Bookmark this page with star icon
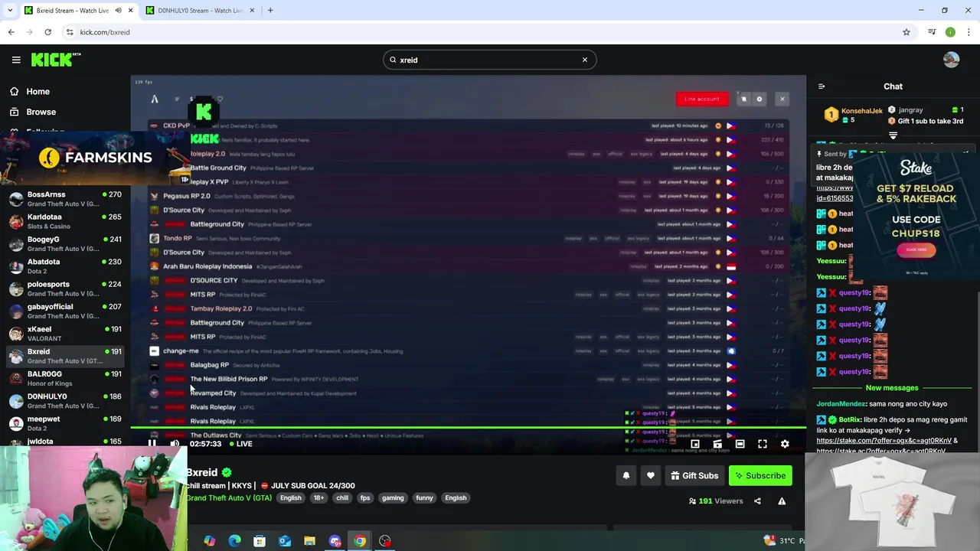The width and height of the screenshot is (980, 551). (906, 32)
